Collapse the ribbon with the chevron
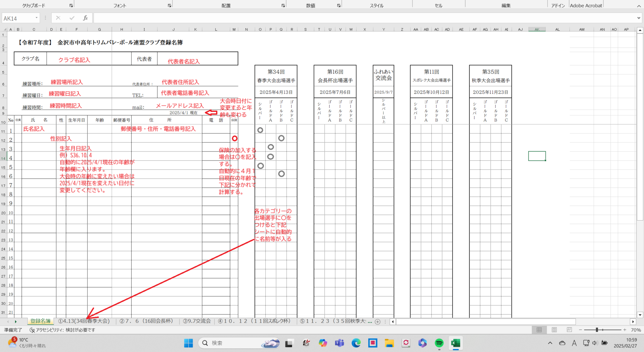Viewport: 644px width, 352px height. pos(639,6)
